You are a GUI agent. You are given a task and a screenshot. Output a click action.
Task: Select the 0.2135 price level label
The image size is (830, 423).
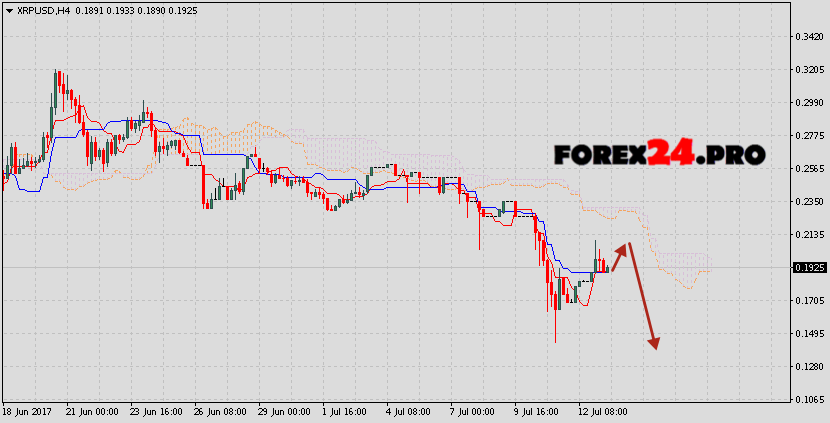809,235
